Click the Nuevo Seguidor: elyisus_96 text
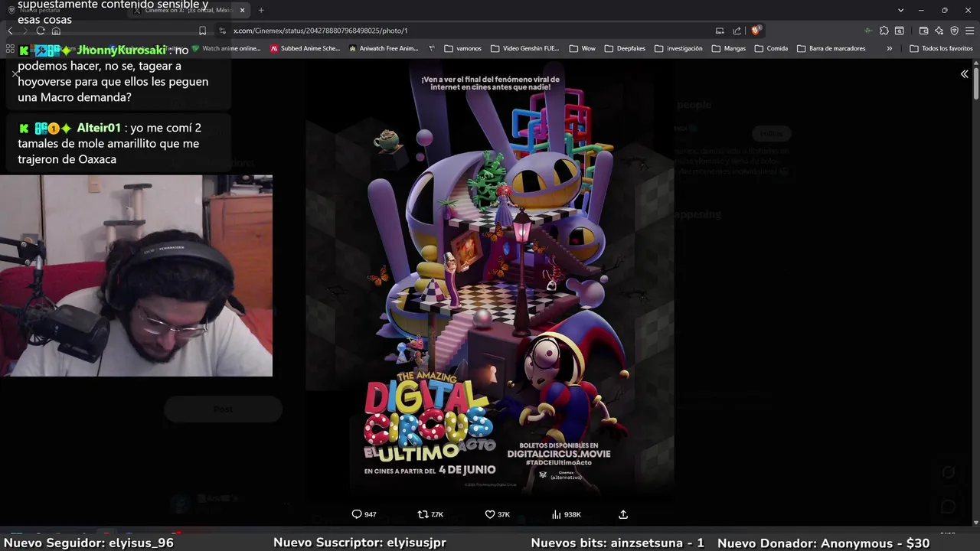This screenshot has width=980, height=551. tap(89, 543)
